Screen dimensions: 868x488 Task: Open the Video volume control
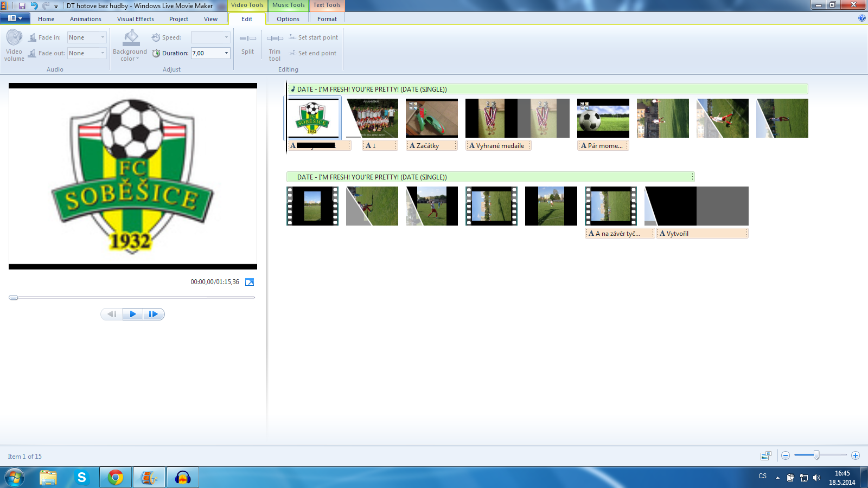click(14, 46)
